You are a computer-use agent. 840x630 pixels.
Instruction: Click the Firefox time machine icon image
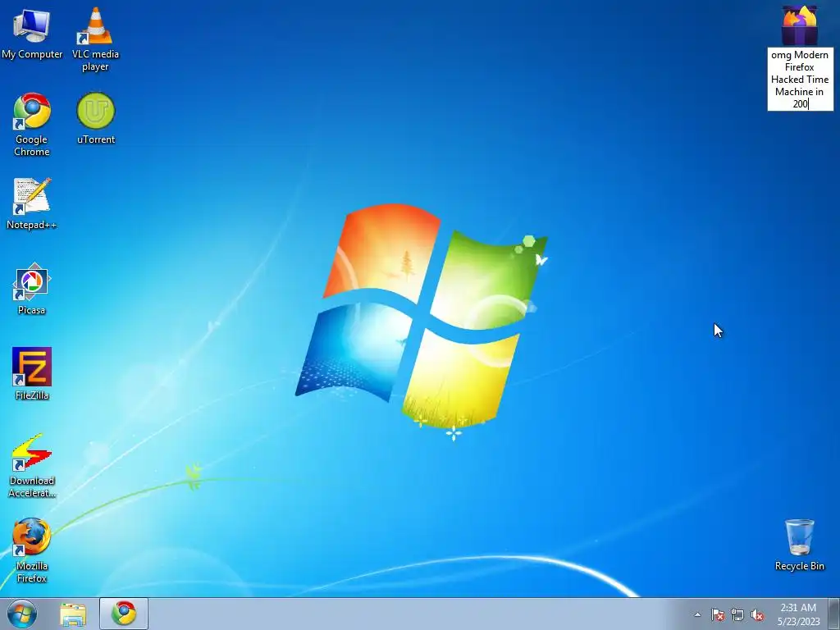800,25
